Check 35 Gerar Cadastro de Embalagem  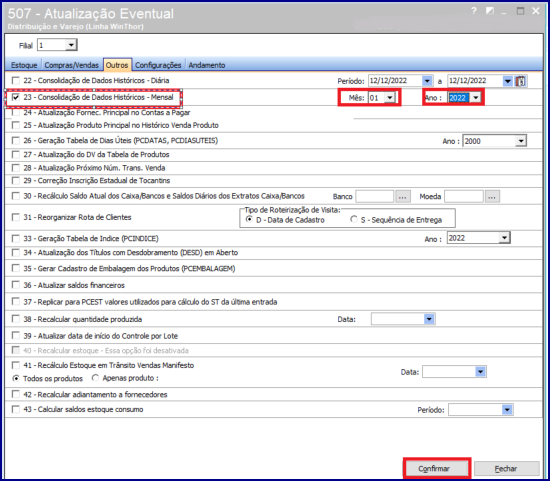(15, 268)
